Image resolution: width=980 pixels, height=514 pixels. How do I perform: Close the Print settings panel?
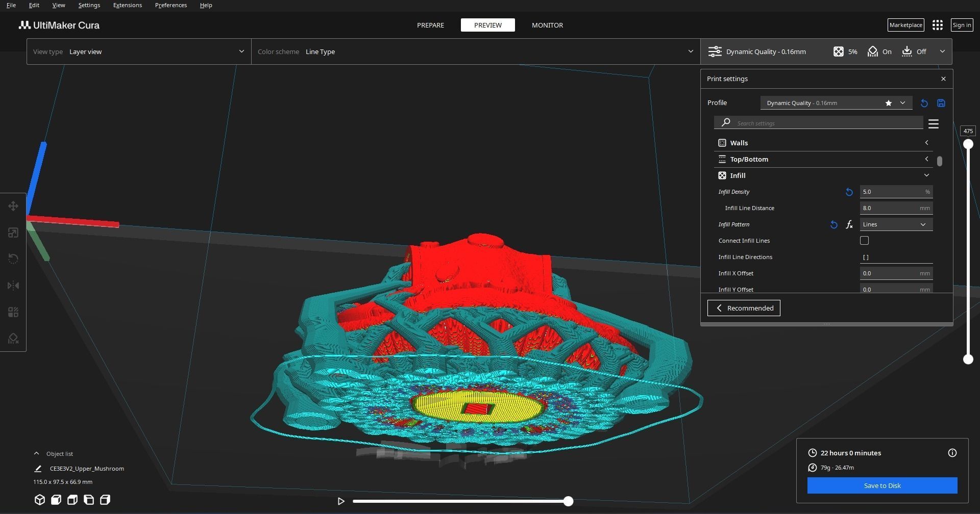click(x=943, y=79)
